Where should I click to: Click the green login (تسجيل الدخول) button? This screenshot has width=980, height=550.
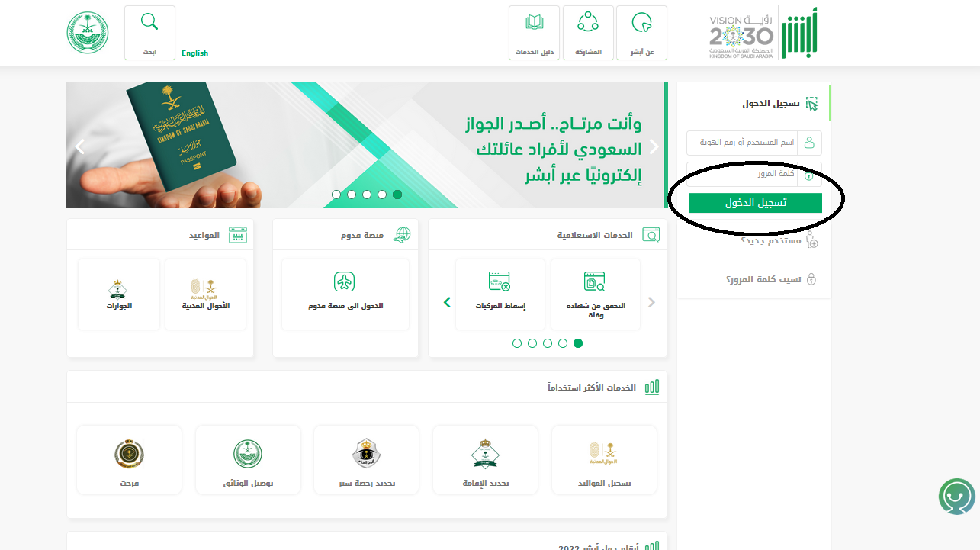[x=755, y=203]
